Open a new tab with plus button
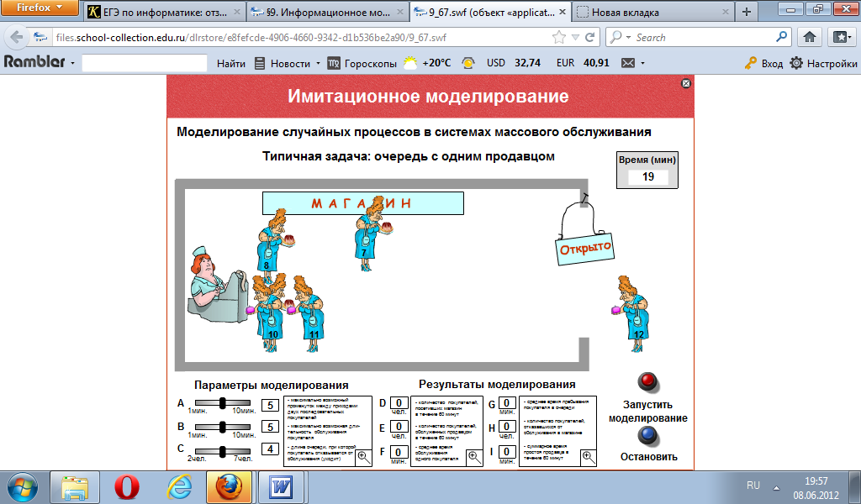861x504 pixels. [x=747, y=12]
